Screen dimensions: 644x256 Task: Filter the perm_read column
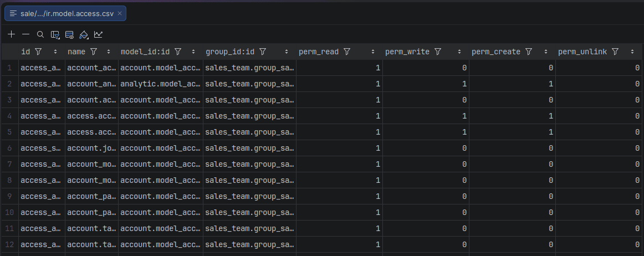346,52
